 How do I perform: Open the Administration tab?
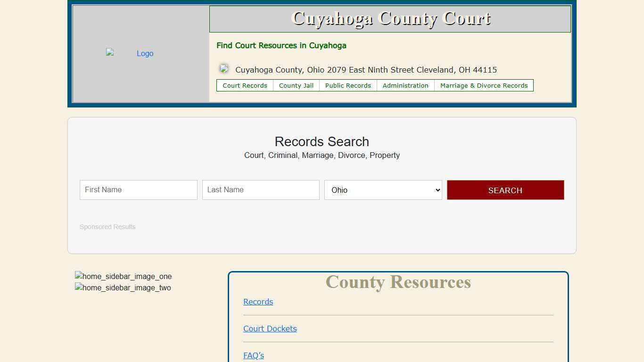(405, 85)
